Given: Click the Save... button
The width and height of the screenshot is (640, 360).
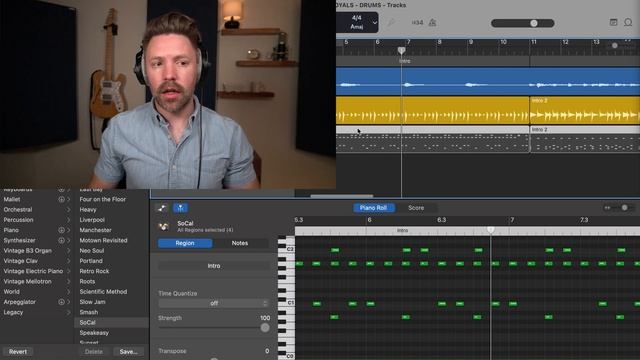Looking at the screenshot, I should tap(129, 351).
